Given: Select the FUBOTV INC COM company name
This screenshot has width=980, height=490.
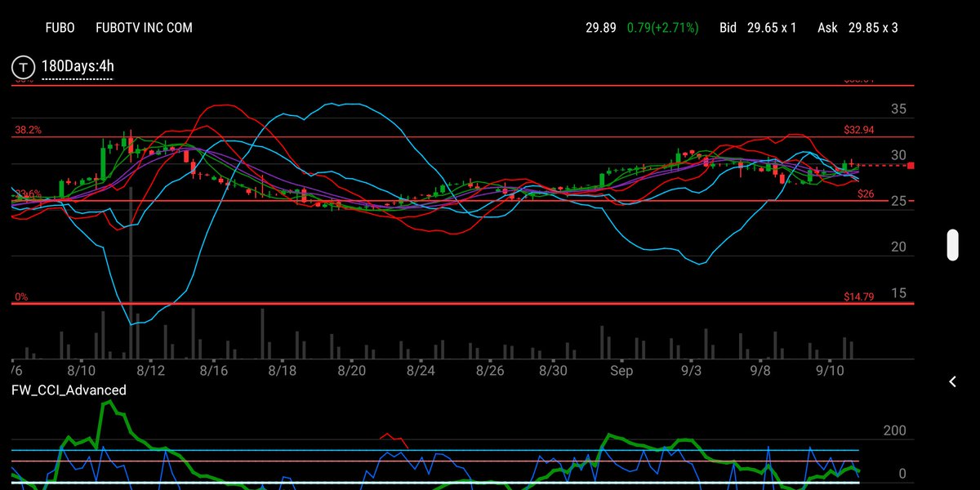Looking at the screenshot, I should [x=144, y=28].
